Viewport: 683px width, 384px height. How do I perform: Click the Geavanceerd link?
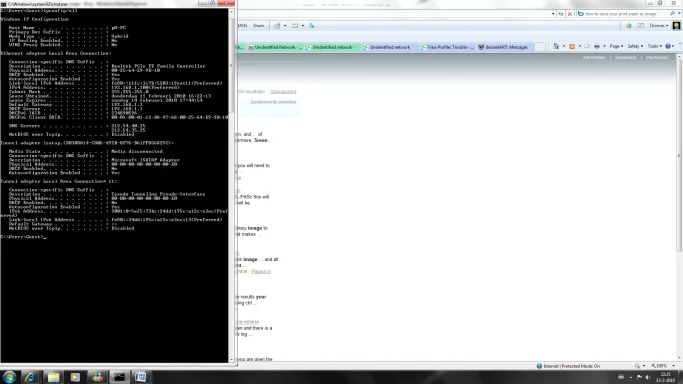click(283, 91)
